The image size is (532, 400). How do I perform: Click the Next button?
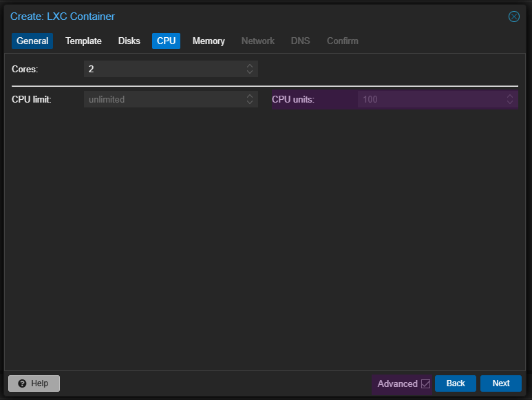click(501, 383)
